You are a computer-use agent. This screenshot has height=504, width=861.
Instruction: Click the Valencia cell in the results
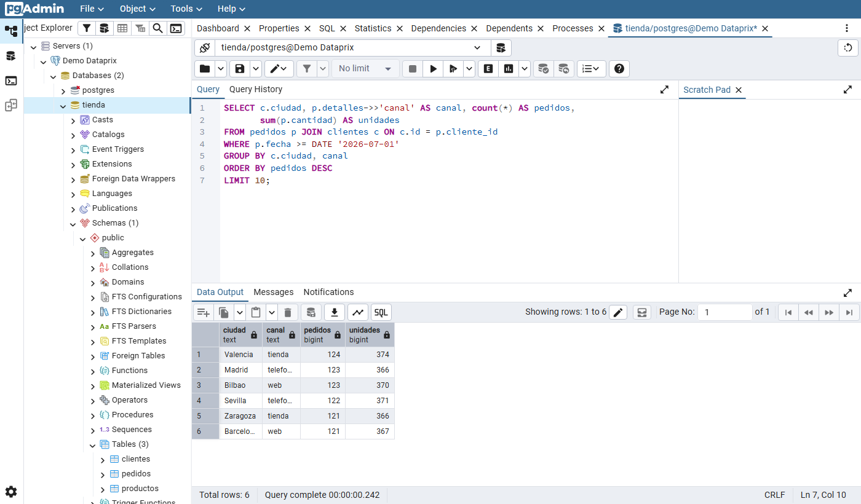240,355
